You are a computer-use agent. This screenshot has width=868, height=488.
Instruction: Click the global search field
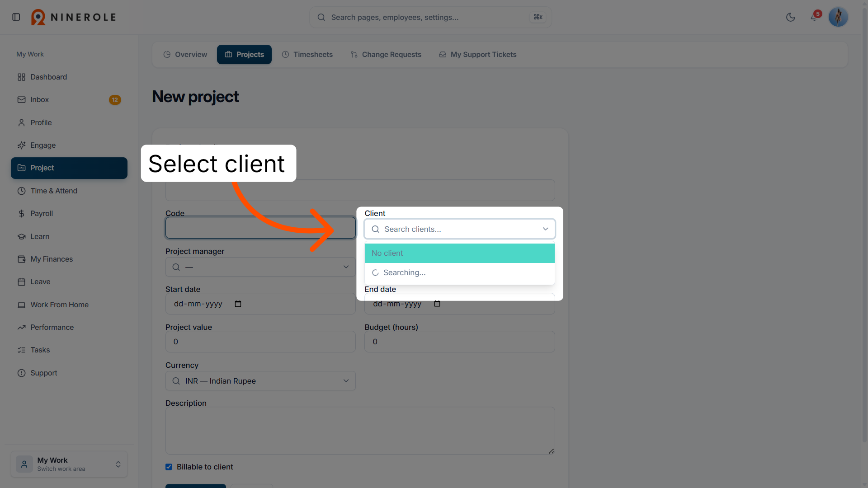430,17
